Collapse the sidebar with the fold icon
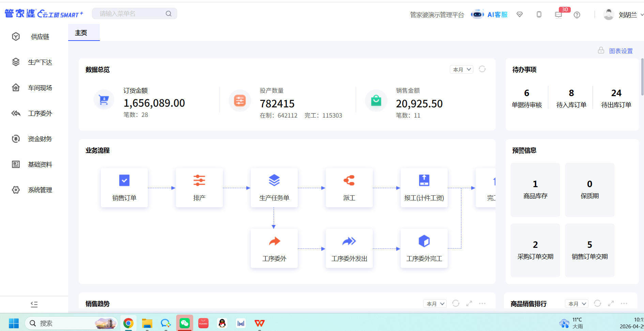This screenshot has height=331, width=644. pyautogui.click(x=34, y=304)
